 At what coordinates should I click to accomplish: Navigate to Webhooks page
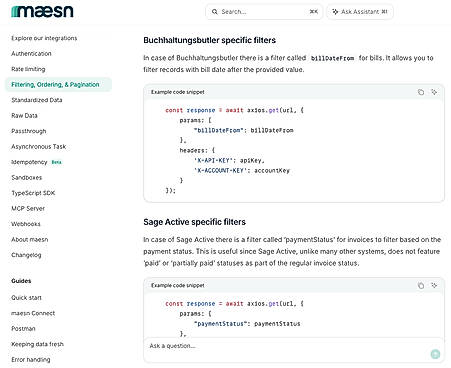point(26,224)
